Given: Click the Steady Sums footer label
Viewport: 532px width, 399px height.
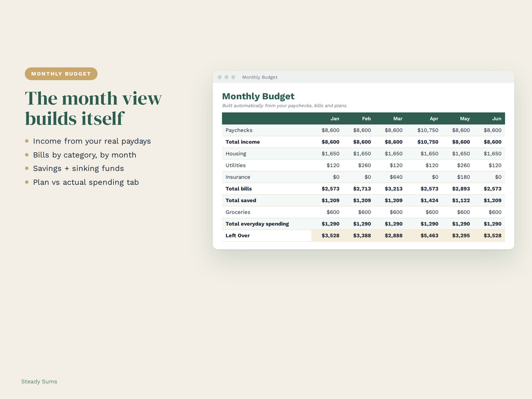Looking at the screenshot, I should (x=39, y=381).
